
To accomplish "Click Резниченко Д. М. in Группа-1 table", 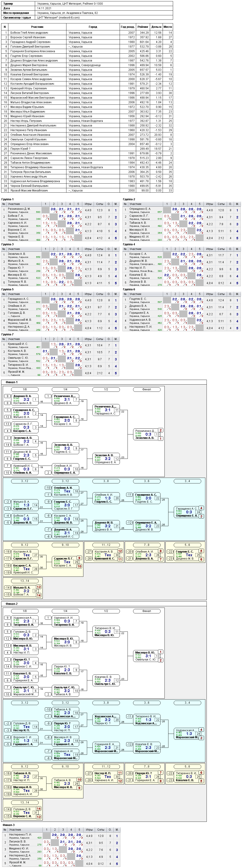I will 19,209.
